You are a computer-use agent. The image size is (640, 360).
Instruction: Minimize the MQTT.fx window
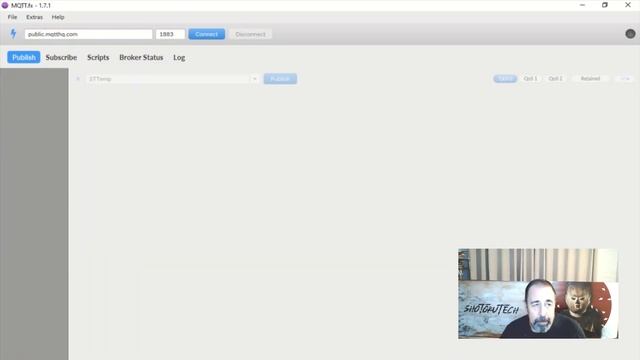582,5
